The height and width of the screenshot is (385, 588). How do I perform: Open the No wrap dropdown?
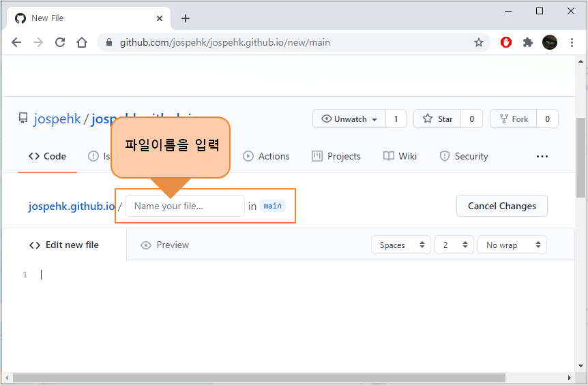[x=512, y=245]
